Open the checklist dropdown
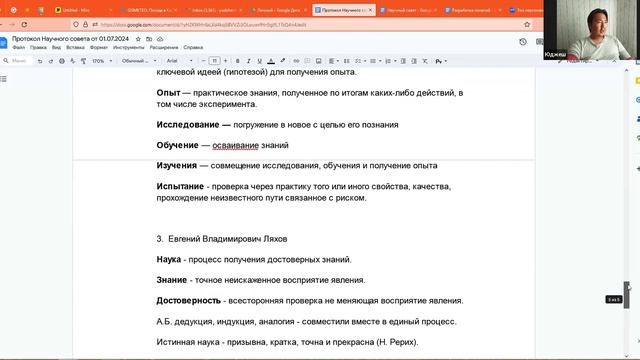The height and width of the screenshot is (360, 640). (x=360, y=61)
